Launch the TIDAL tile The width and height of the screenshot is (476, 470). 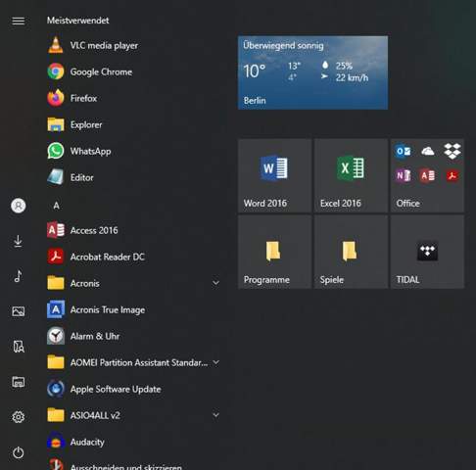(x=427, y=252)
